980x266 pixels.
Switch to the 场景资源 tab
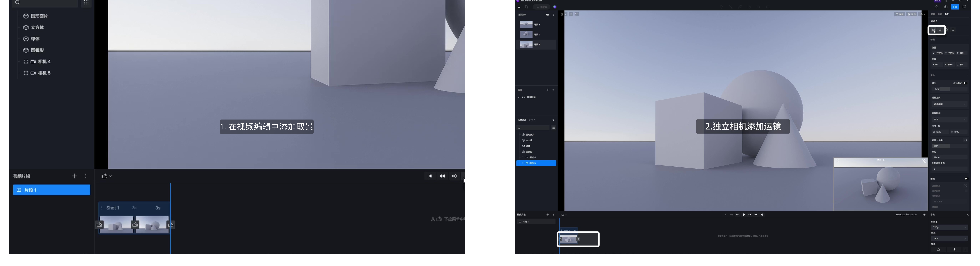point(522,120)
